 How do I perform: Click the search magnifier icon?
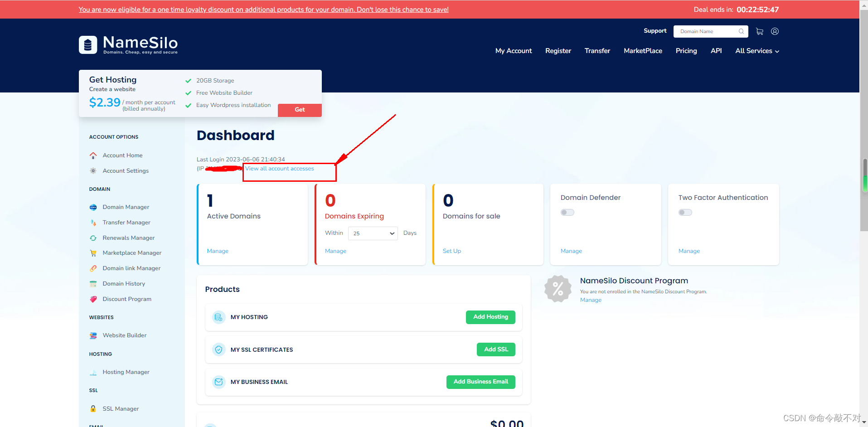pyautogui.click(x=741, y=31)
